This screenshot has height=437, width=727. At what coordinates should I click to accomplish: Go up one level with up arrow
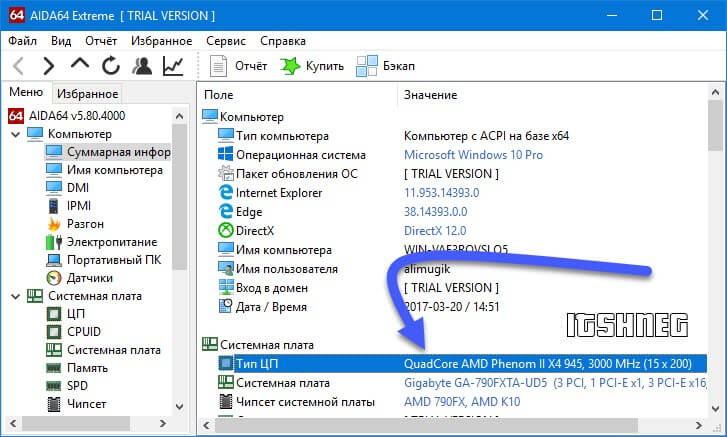pyautogui.click(x=80, y=66)
